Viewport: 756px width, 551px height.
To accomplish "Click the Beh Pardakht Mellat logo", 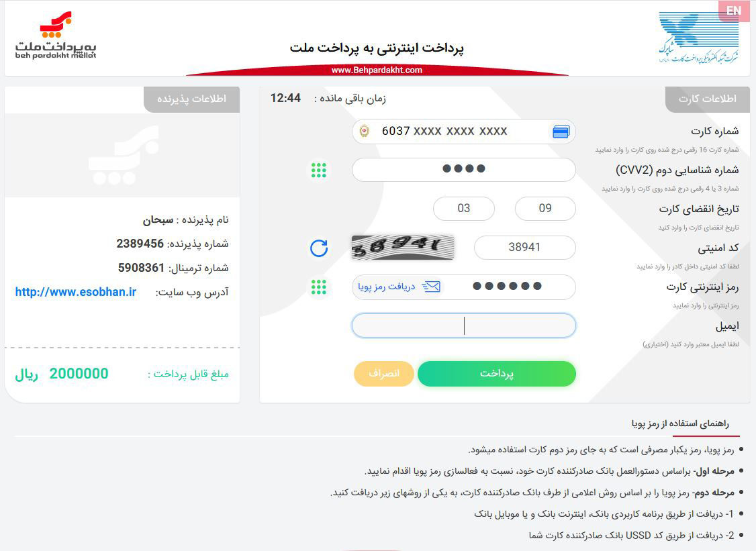I will point(56,35).
